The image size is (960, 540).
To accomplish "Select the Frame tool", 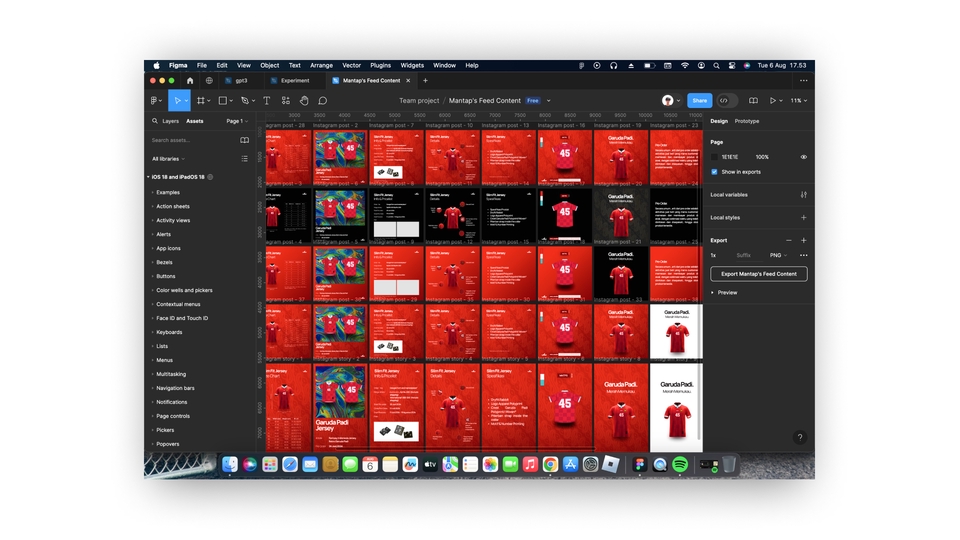I will tap(200, 100).
